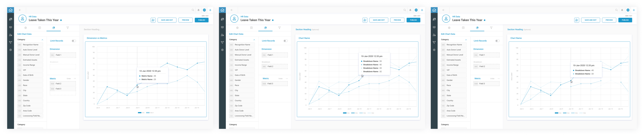Image resolution: width=644 pixels, height=136 pixels.
Task: Collapse the Category chevron in the middle screen
Action: (x=254, y=40)
